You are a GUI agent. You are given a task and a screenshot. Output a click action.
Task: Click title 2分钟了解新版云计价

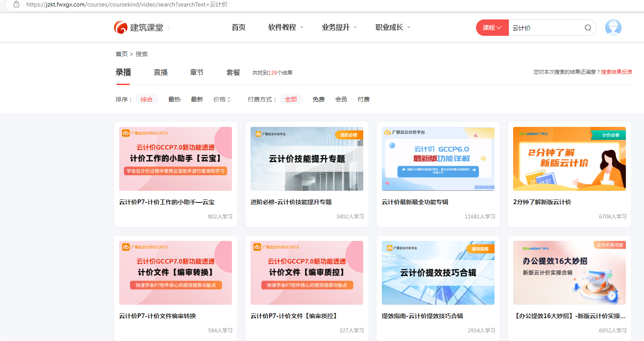coord(542,202)
